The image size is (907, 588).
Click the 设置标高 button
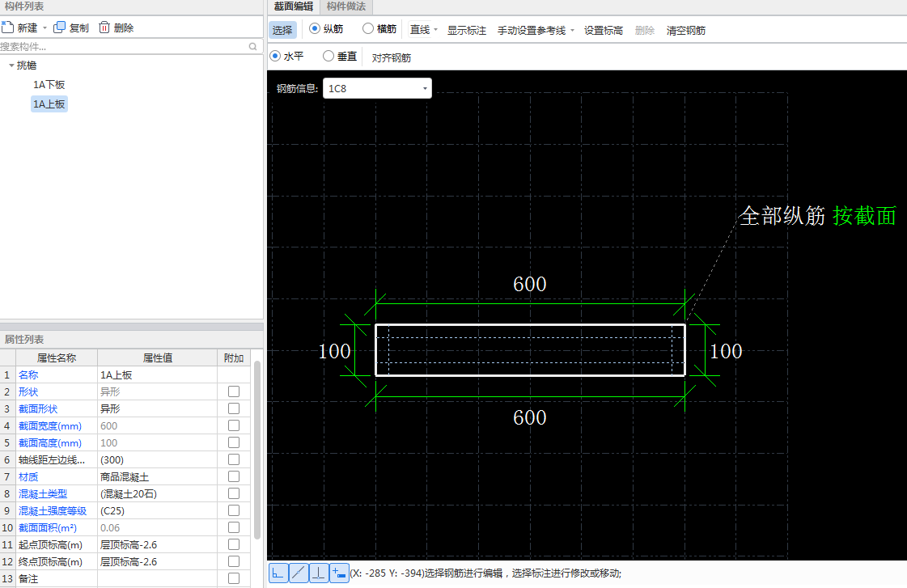(604, 30)
